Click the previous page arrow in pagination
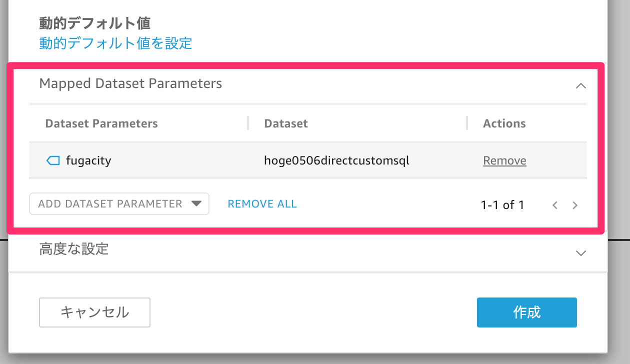Viewport: 630px width, 364px height. point(554,205)
